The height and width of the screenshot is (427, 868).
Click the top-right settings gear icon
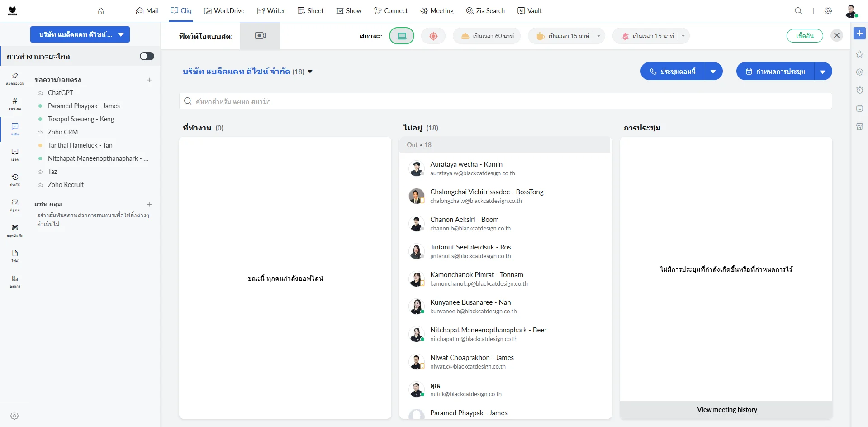pos(828,11)
